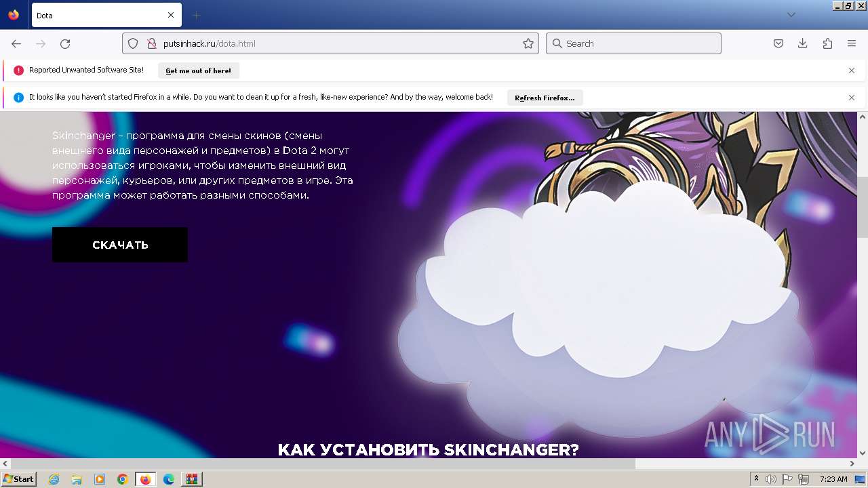Open the list all tabs dropdown

click(791, 15)
